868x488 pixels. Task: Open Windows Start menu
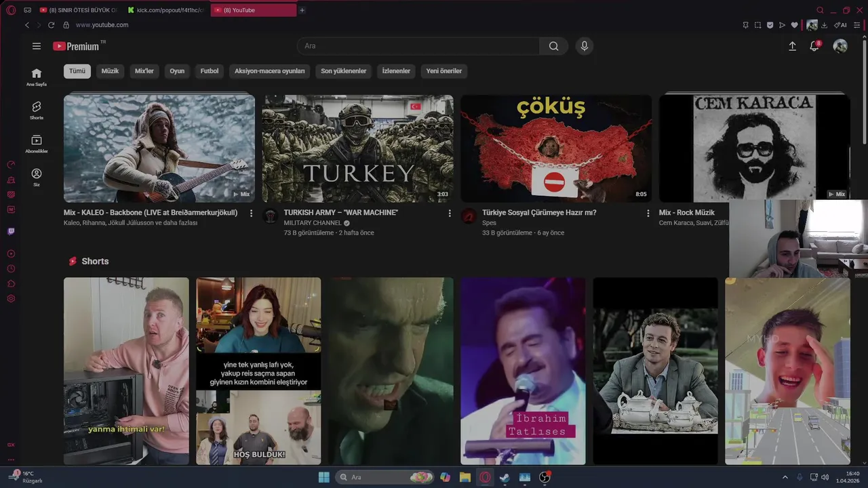pyautogui.click(x=323, y=477)
